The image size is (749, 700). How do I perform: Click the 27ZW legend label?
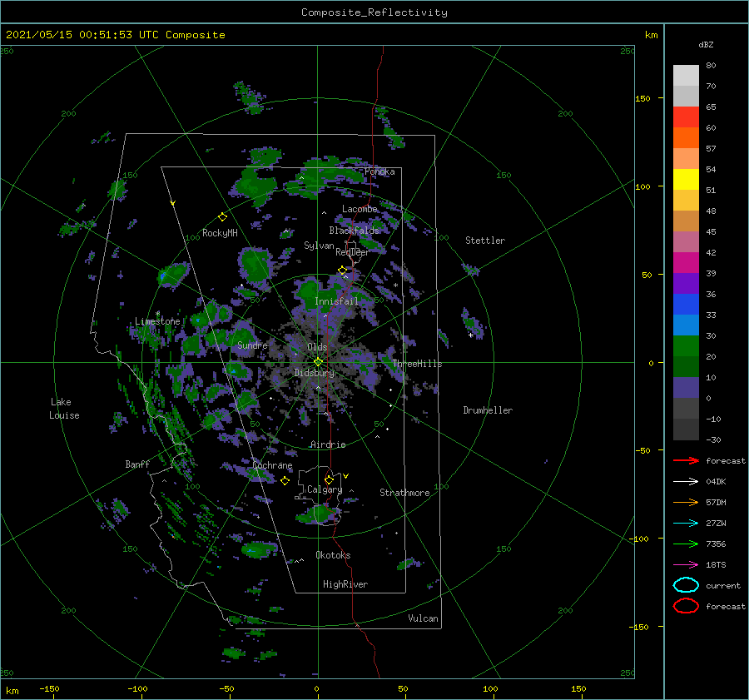pyautogui.click(x=716, y=524)
